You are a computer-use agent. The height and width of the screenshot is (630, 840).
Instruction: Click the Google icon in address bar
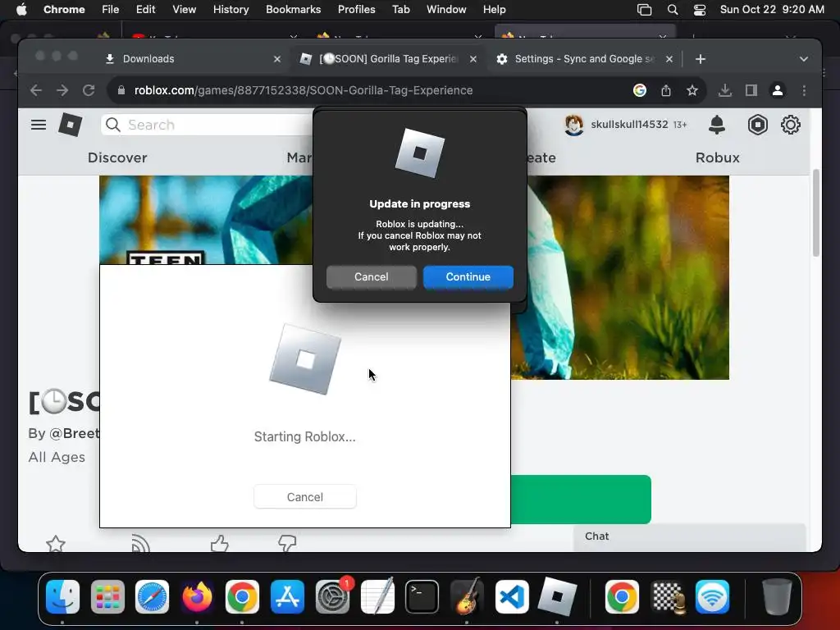coord(639,90)
